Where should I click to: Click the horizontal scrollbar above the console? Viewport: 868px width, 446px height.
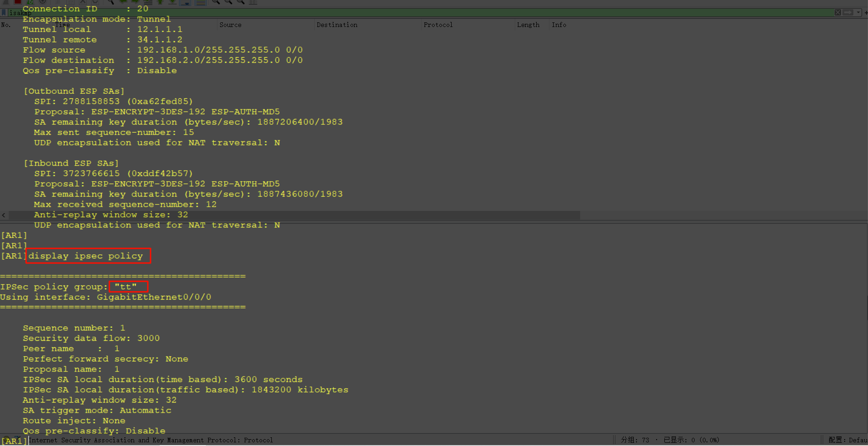coord(293,215)
